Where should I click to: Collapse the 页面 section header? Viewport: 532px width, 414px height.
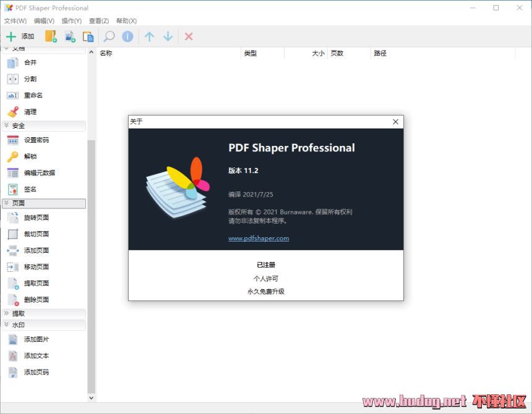[44, 203]
